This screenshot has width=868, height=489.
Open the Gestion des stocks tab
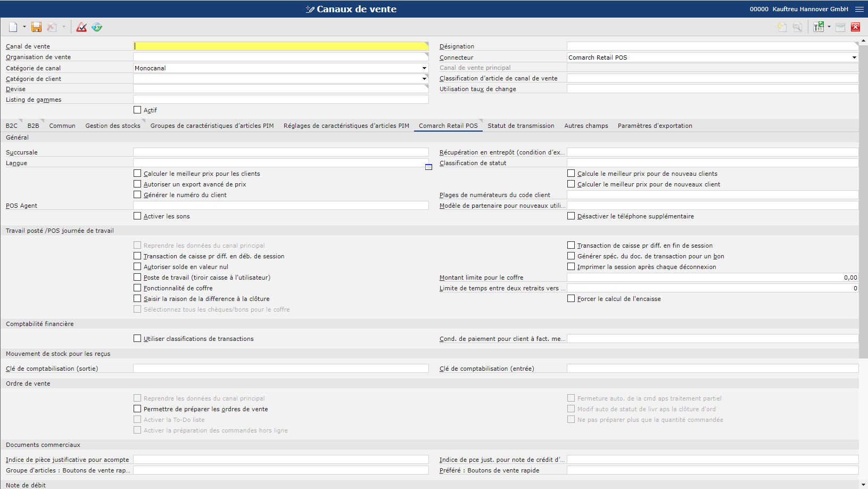click(113, 126)
